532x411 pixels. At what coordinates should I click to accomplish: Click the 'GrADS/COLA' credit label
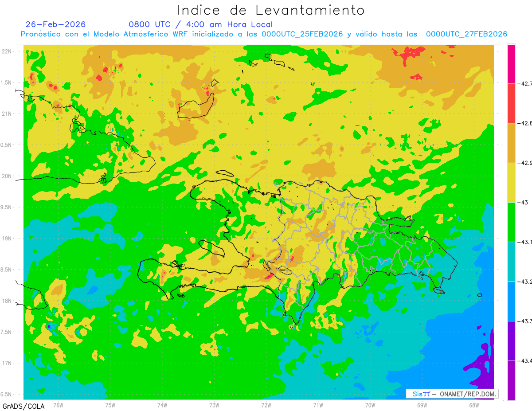23,406
